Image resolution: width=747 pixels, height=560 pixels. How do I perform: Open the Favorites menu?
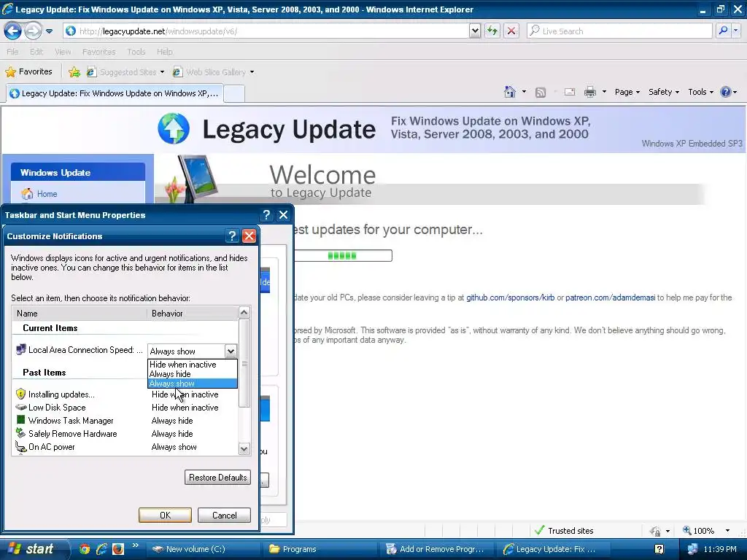pos(98,52)
